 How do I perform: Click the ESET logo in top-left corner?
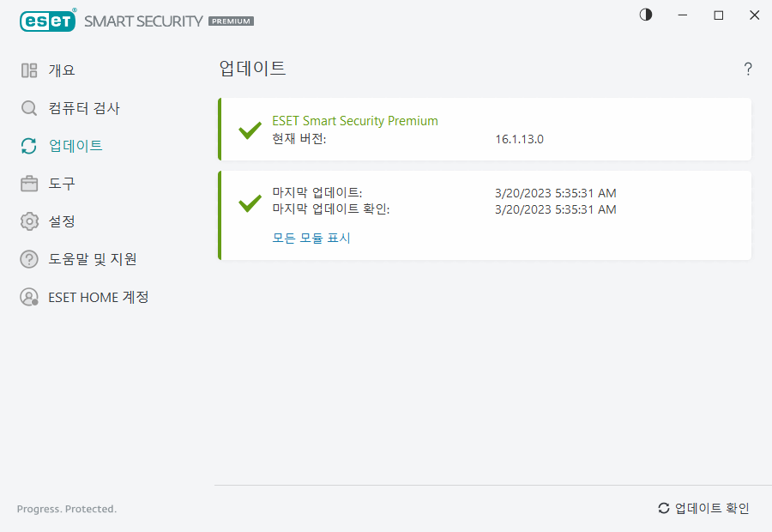coord(48,20)
